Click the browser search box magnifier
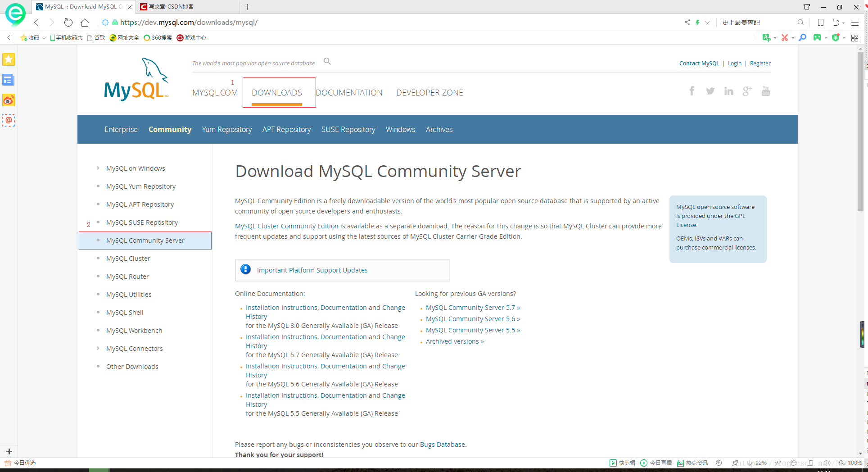 (x=800, y=22)
